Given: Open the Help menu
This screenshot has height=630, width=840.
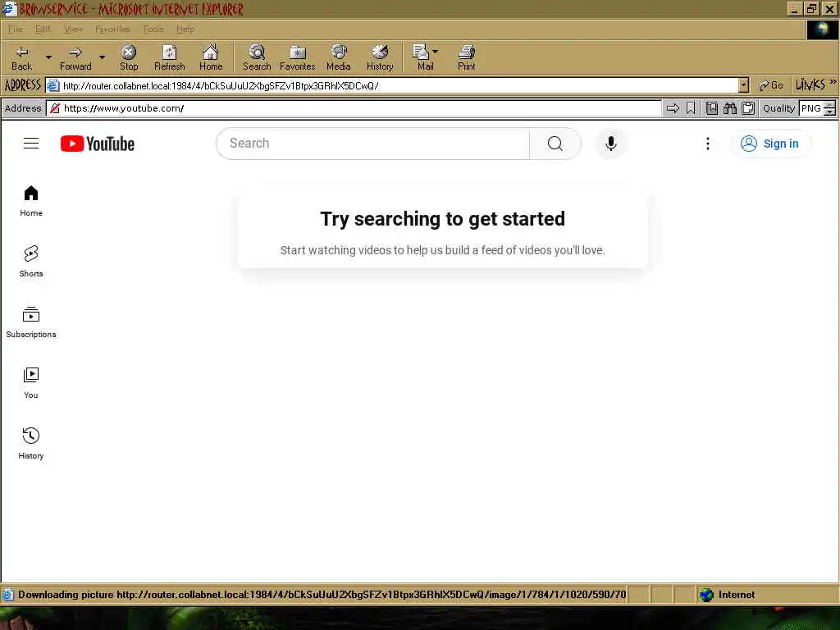Looking at the screenshot, I should click(x=185, y=29).
